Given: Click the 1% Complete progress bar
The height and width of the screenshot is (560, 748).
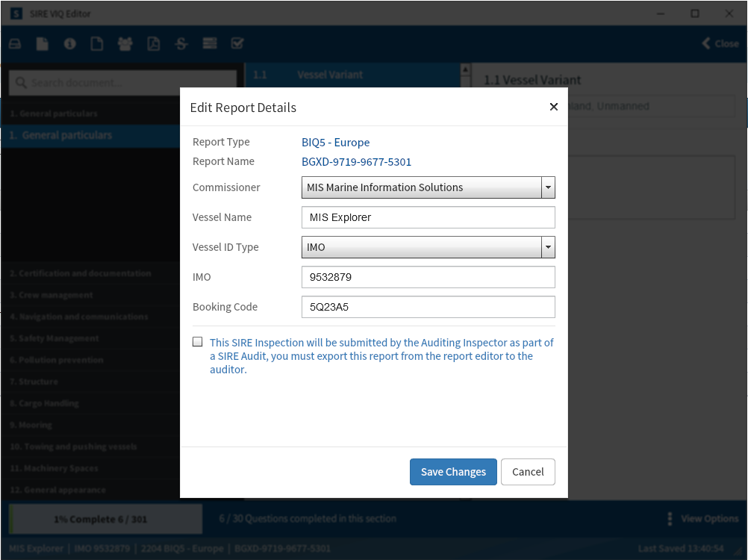Looking at the screenshot, I should [x=105, y=519].
